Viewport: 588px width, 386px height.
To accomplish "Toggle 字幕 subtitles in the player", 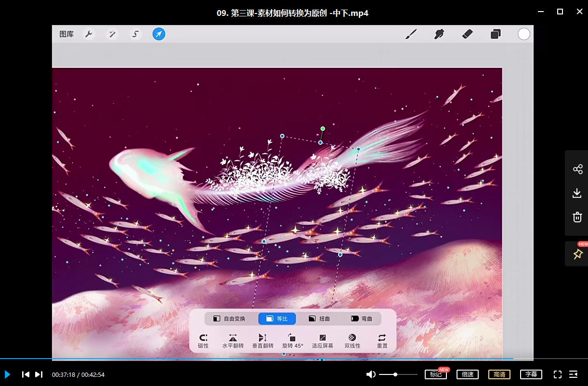I will 531,374.
